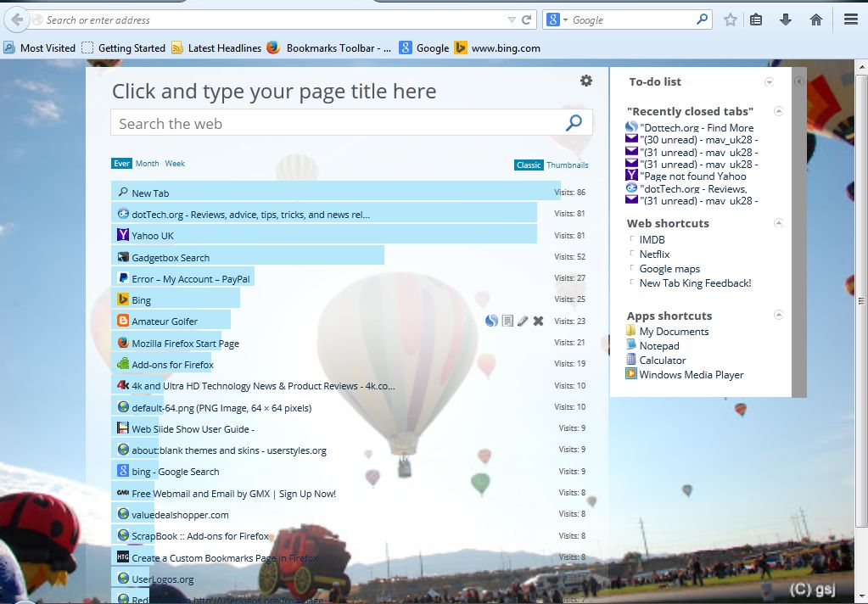Edit the Amateur Golfer entry with the pencil icon
This screenshot has width=868, height=604.
[522, 321]
